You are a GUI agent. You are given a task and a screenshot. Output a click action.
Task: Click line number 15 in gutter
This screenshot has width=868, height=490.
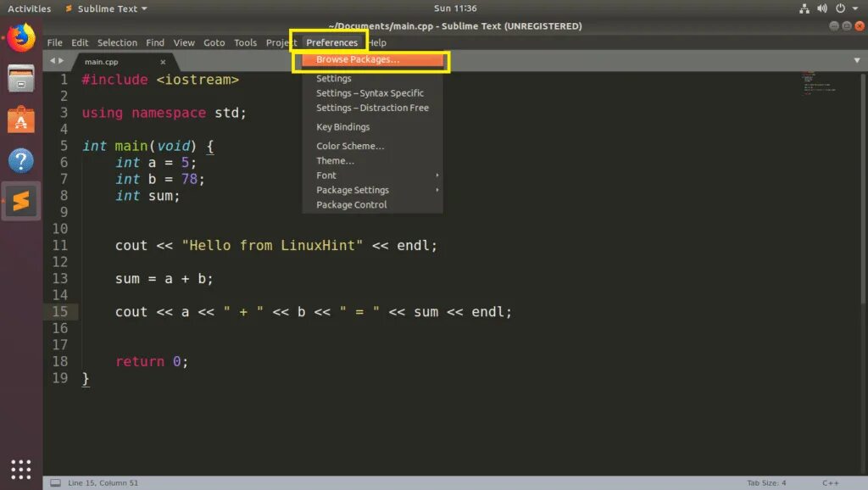[60, 312]
